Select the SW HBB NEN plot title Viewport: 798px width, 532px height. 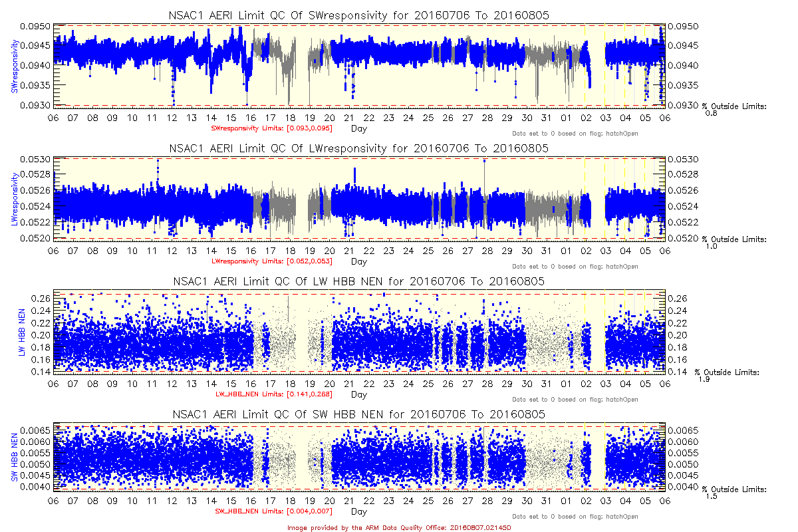359,414
